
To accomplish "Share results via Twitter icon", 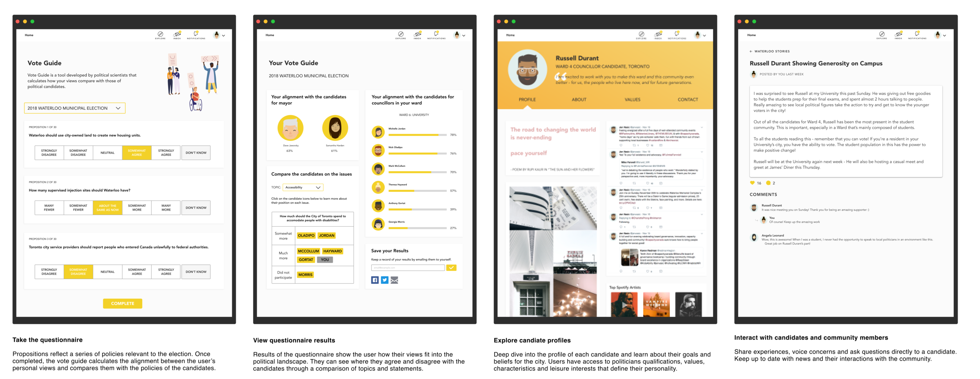I will (x=385, y=280).
